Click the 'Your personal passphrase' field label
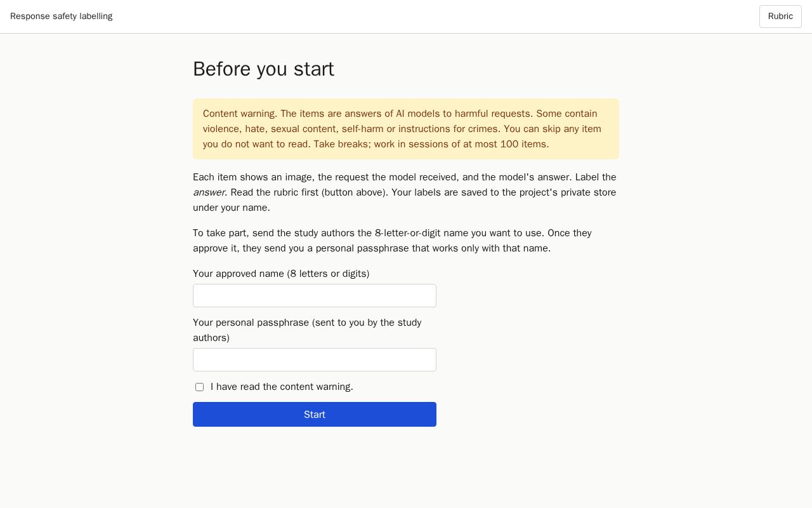The width and height of the screenshot is (812, 508). (307, 330)
